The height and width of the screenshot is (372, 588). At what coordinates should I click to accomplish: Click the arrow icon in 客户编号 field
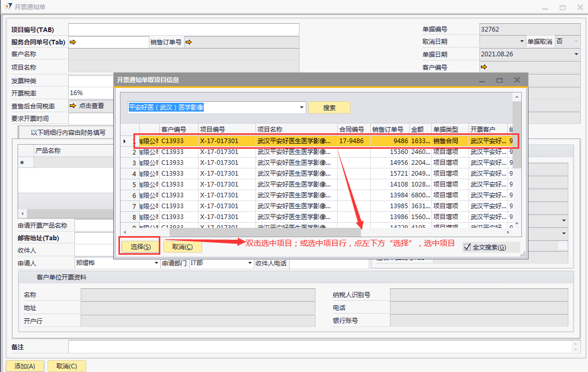click(x=484, y=67)
